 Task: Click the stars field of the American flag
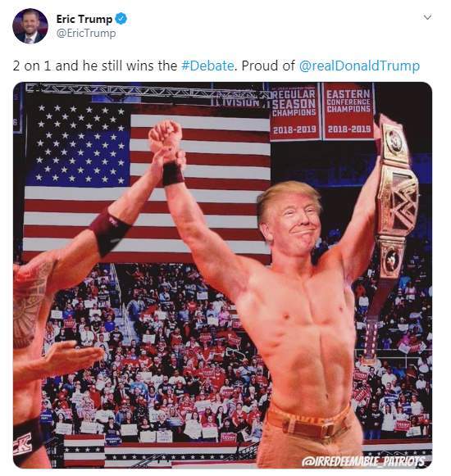click(x=80, y=144)
